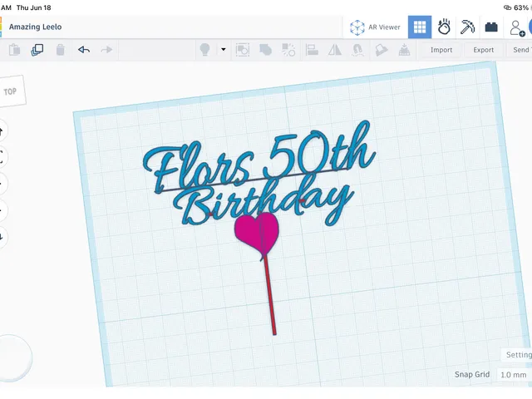Open the visibility dropdown arrow
The height and width of the screenshot is (399, 532).
(x=224, y=50)
